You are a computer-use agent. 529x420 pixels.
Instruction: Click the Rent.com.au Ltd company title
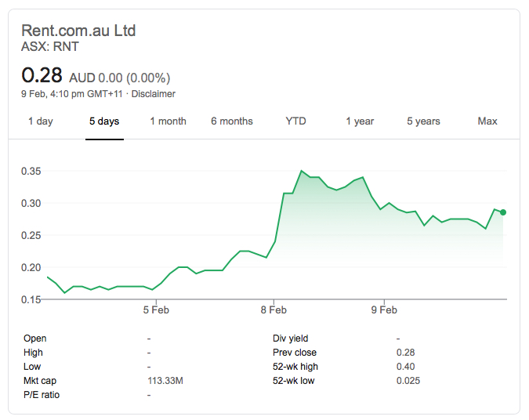[78, 31]
